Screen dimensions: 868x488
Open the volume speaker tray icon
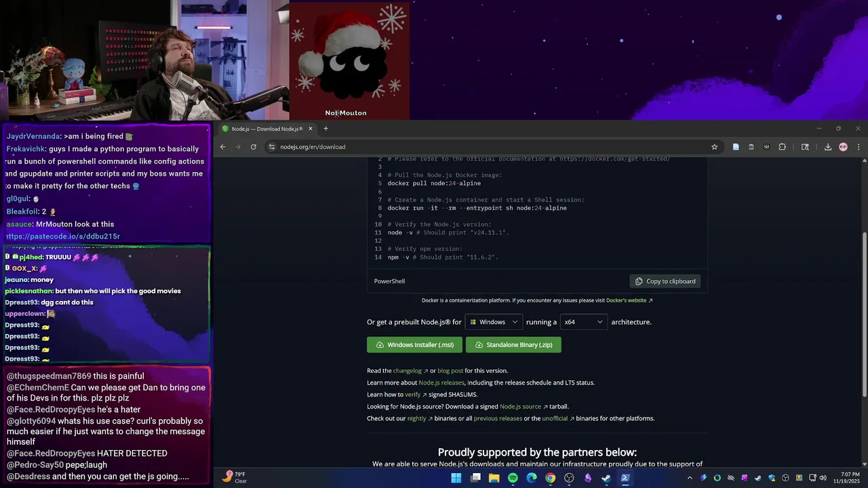[823, 478]
